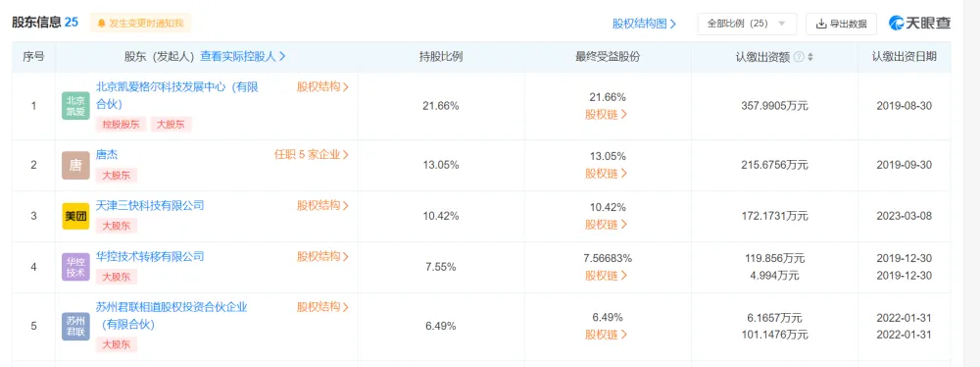
Task: Open 股权链 for the 21.66% shareholder
Action: pyautogui.click(x=607, y=115)
